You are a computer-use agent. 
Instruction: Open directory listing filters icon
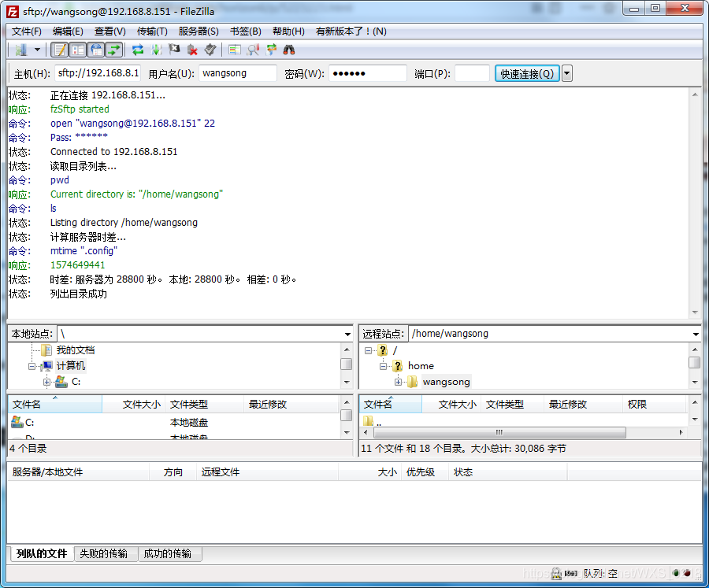tap(235, 50)
